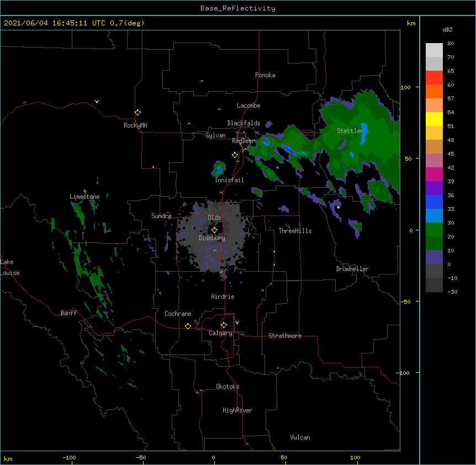Screen dimensions: 476x465
Task: Click the Base_Reflectivity title
Action: [x=238, y=8]
